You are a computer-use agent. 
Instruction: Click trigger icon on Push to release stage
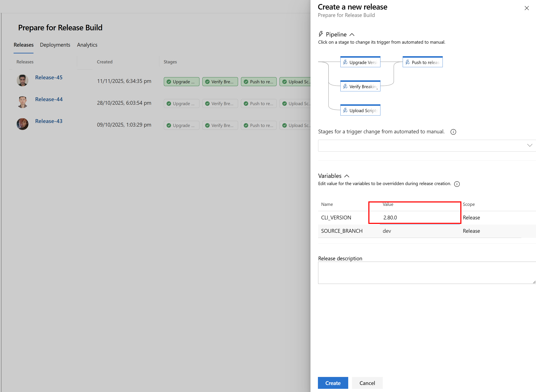[407, 62]
